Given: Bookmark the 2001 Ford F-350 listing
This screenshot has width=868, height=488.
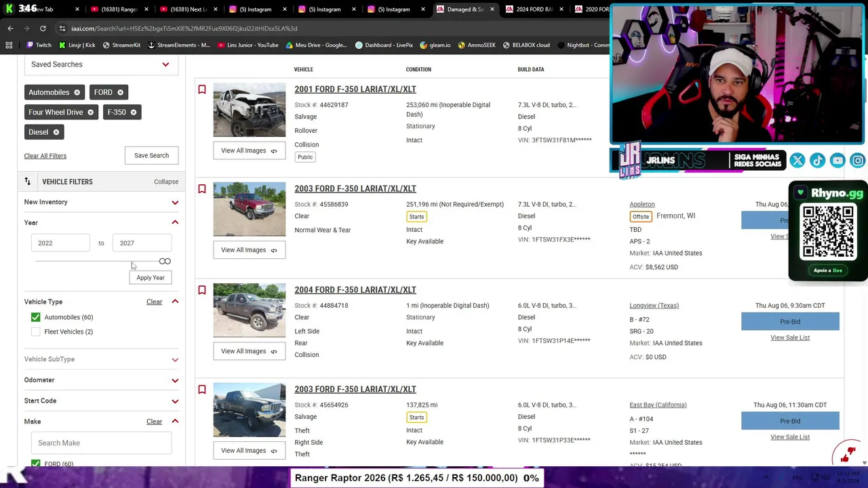Looking at the screenshot, I should (201, 89).
